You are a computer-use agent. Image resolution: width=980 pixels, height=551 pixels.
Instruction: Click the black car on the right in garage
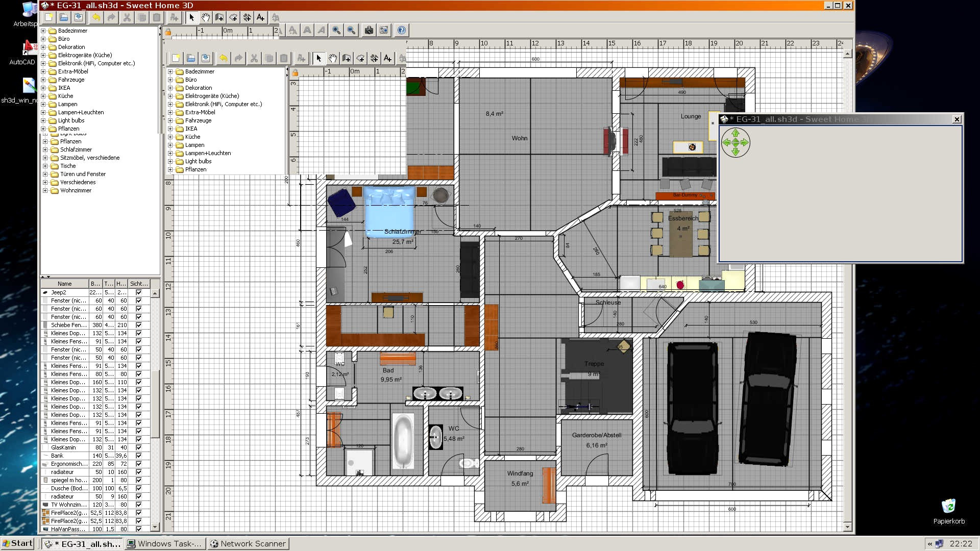pos(768,398)
